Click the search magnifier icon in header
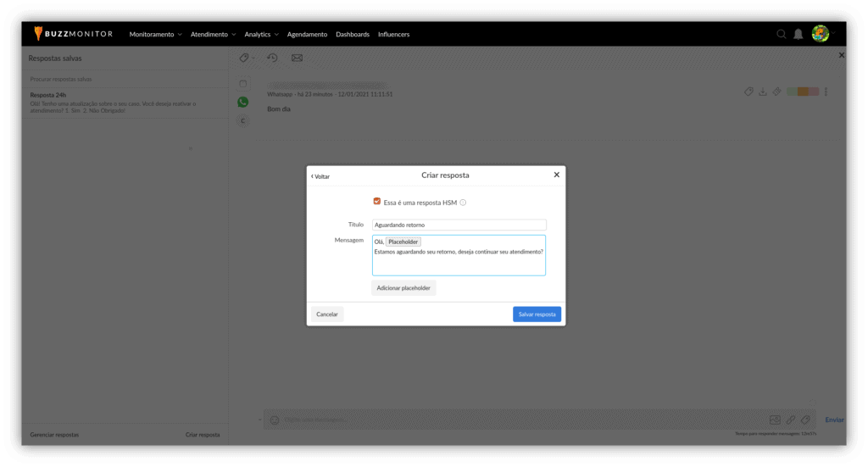Viewport: 868px width, 467px height. [782, 34]
